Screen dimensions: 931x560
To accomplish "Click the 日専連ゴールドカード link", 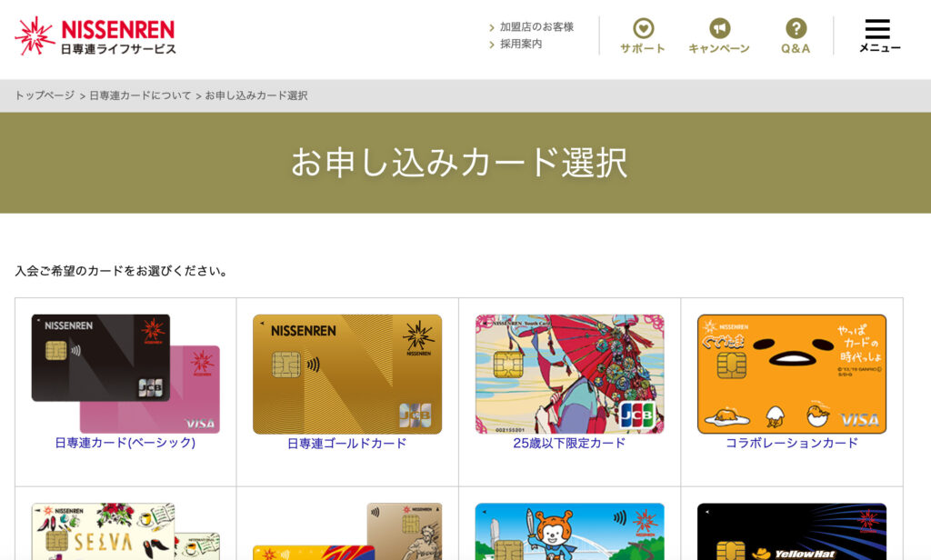I will [347, 443].
